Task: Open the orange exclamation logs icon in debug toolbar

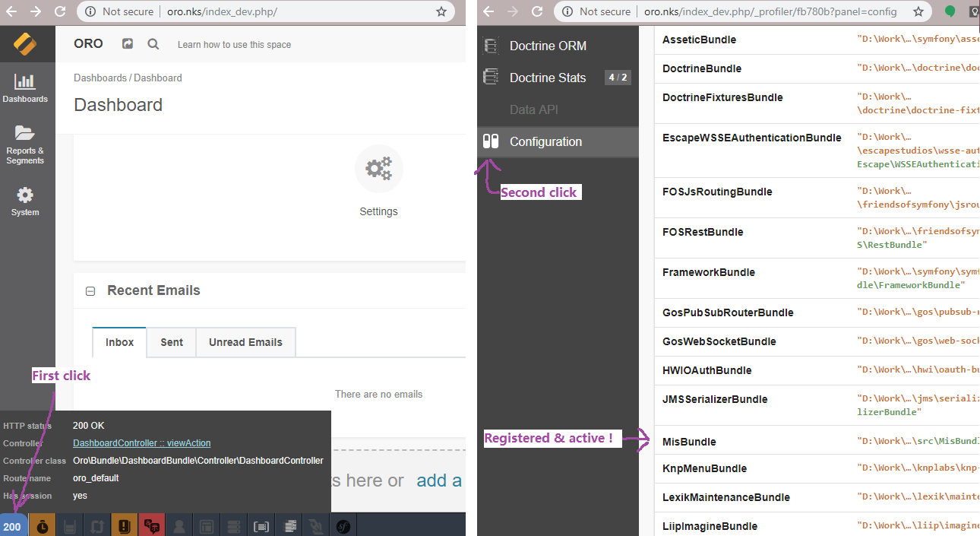Action: point(125,525)
